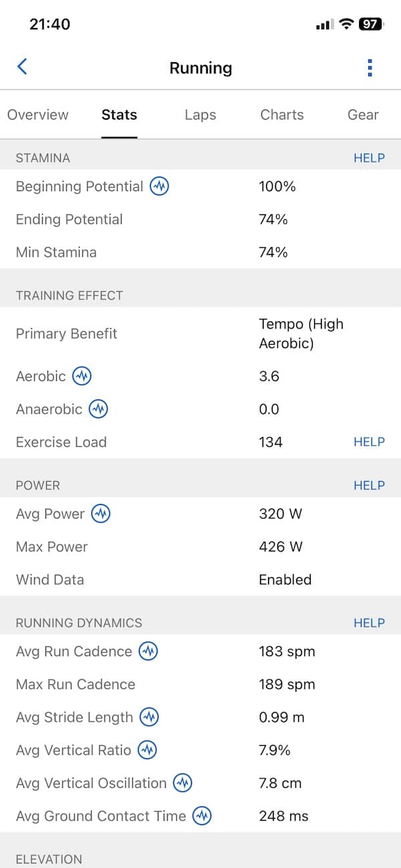This screenshot has width=401, height=868.
Task: Open the Avg Vertical Ratio chart icon
Action: coord(147,750)
